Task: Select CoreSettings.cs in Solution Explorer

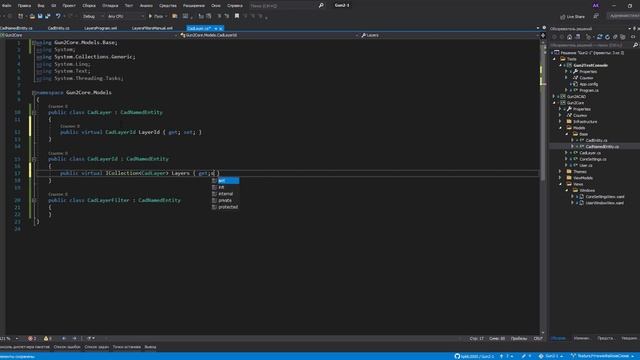Action: tap(593, 159)
